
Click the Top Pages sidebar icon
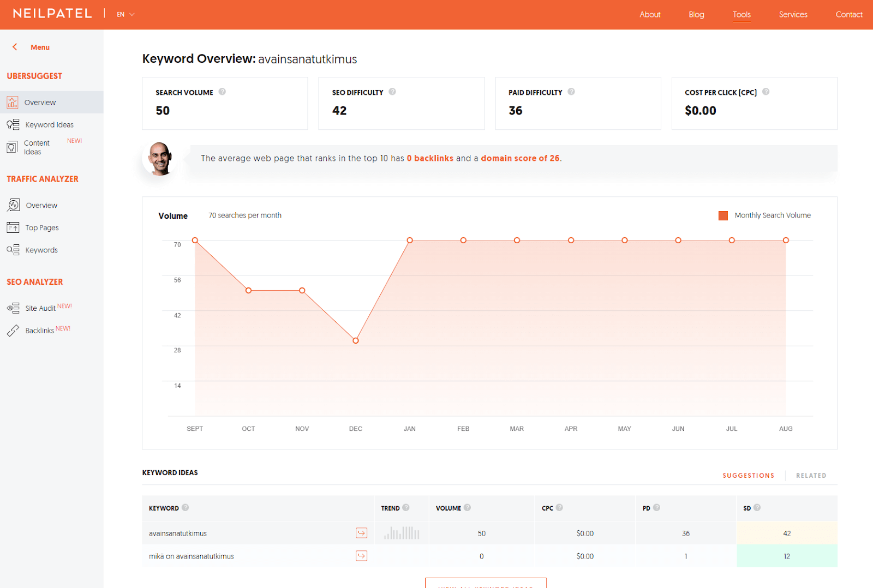13,227
